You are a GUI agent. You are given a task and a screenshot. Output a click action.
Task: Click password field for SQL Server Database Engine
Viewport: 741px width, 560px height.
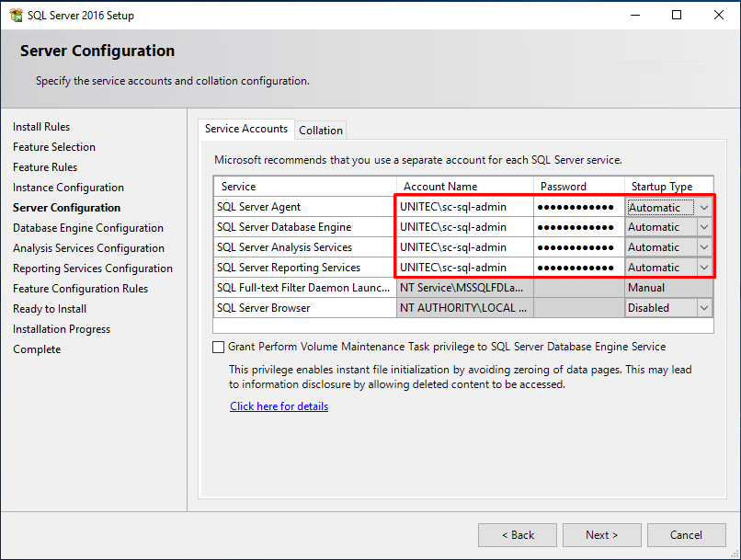pyautogui.click(x=579, y=227)
